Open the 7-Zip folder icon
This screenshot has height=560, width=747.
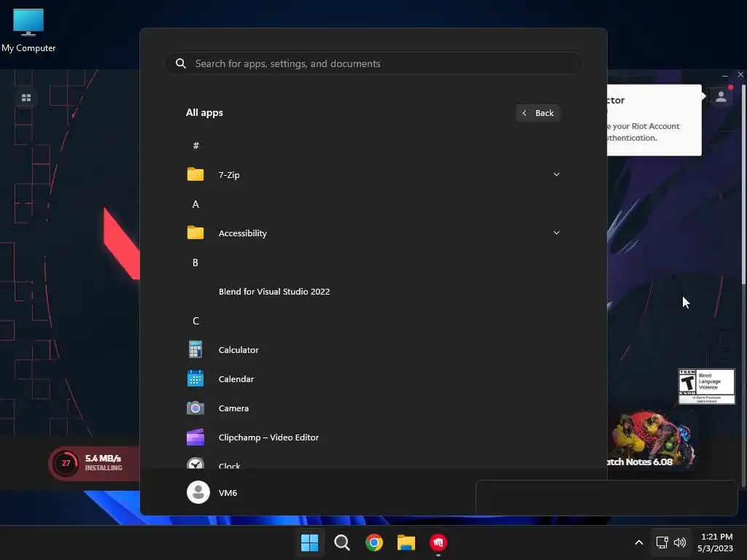click(196, 174)
